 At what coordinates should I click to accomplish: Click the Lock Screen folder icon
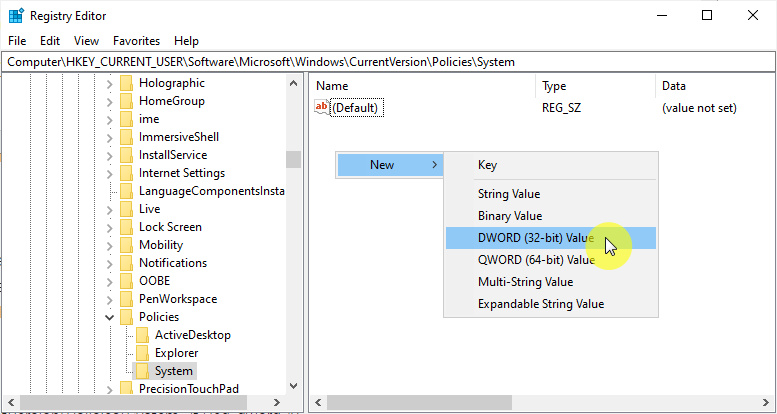tap(126, 227)
